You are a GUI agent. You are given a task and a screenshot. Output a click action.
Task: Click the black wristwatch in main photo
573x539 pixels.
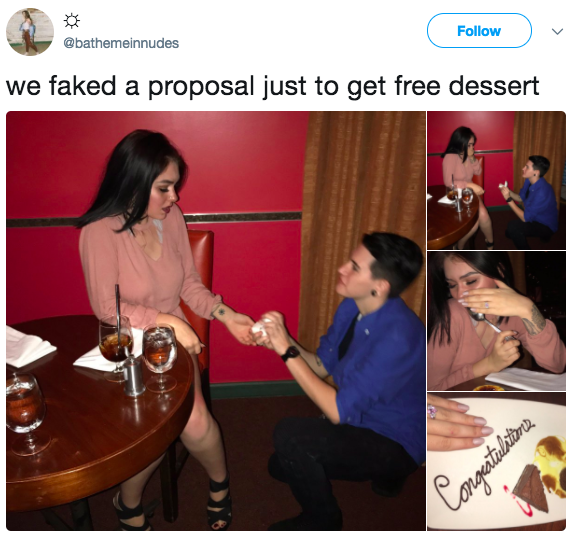(x=291, y=353)
